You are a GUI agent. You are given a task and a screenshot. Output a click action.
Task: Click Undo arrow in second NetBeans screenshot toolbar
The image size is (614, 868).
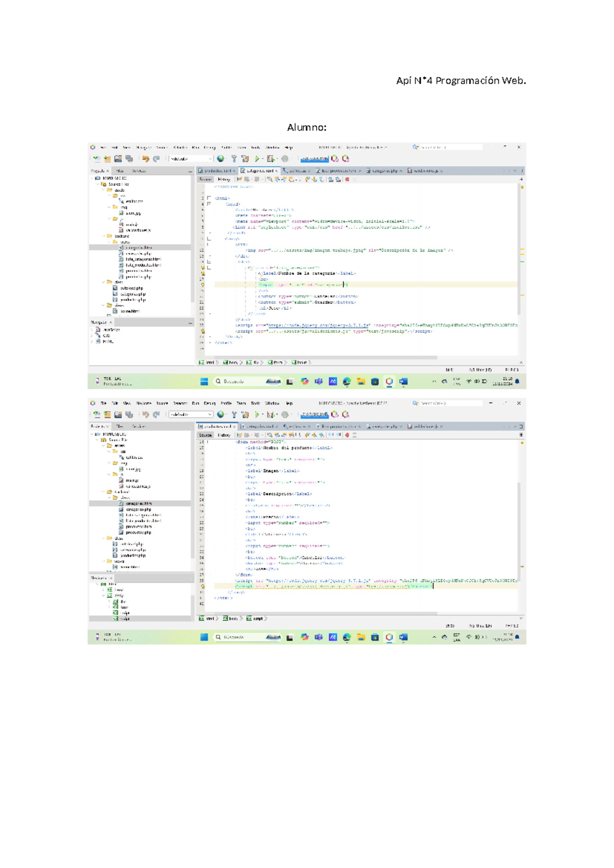pos(146,415)
